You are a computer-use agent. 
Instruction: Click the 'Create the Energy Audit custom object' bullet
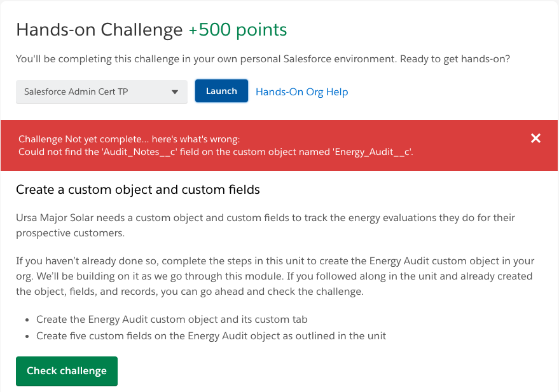click(172, 320)
